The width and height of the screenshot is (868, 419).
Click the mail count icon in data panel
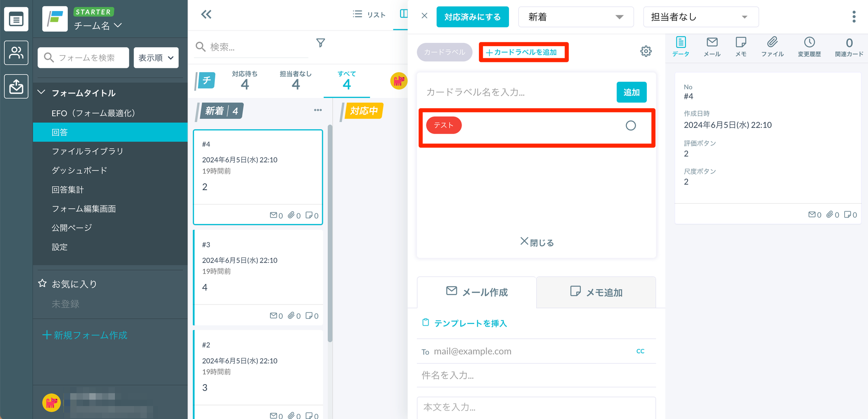click(x=812, y=214)
